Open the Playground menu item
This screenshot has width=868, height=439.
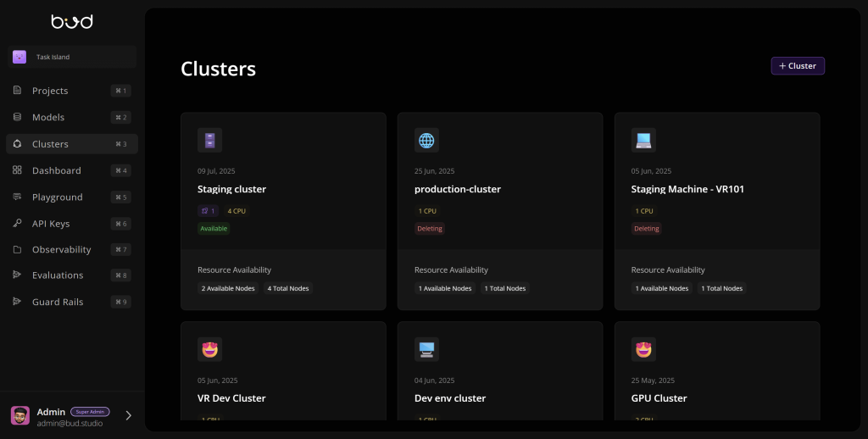pos(58,197)
